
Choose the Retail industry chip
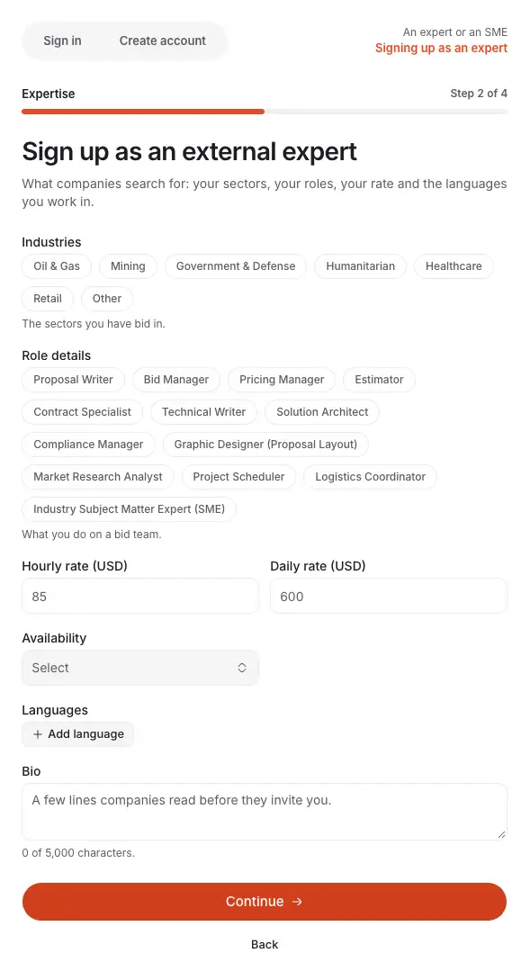click(x=48, y=299)
